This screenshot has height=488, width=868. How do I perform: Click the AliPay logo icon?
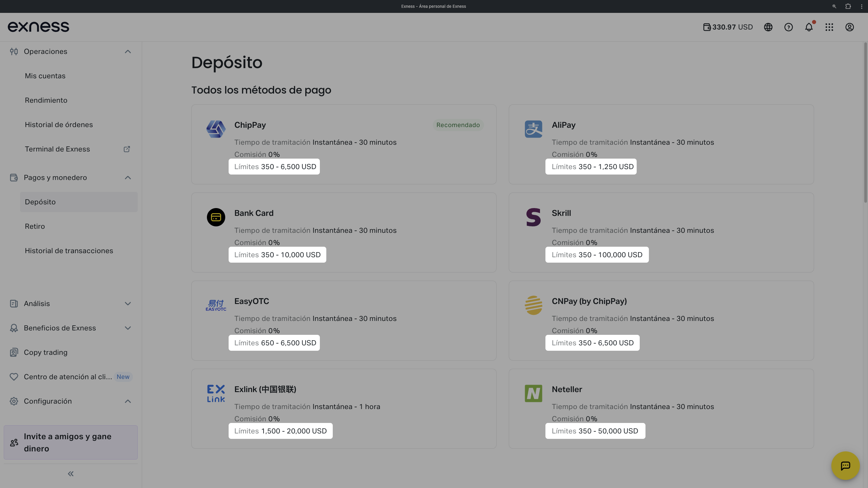pyautogui.click(x=534, y=129)
